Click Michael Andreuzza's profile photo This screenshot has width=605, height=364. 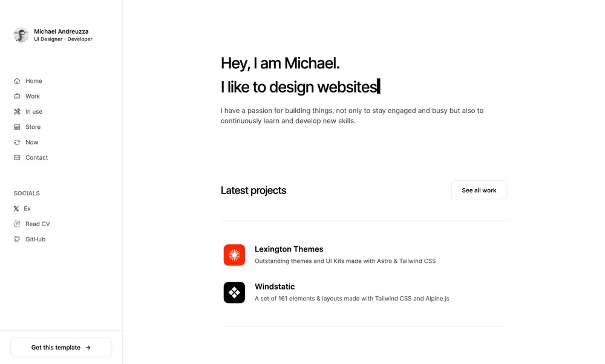(21, 35)
